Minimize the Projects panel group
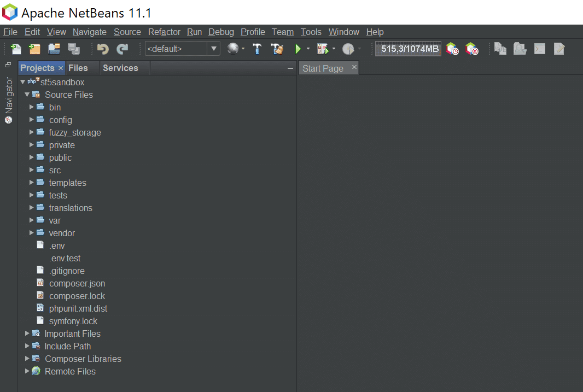 pos(290,68)
